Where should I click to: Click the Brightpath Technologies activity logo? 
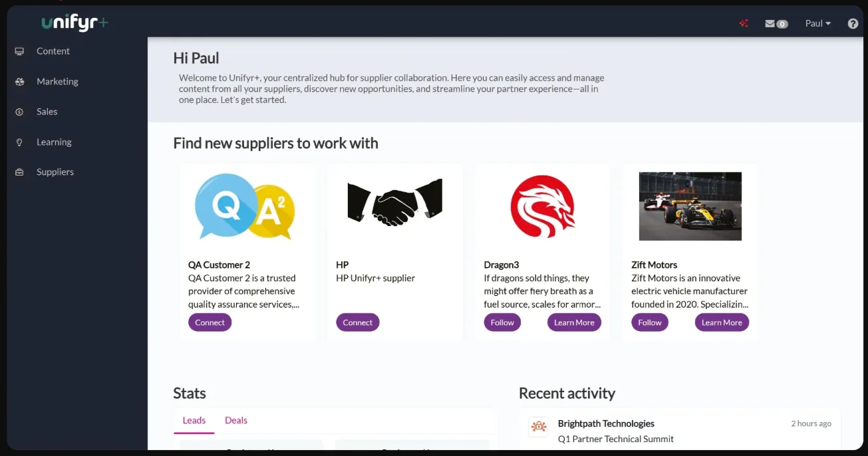(539, 427)
